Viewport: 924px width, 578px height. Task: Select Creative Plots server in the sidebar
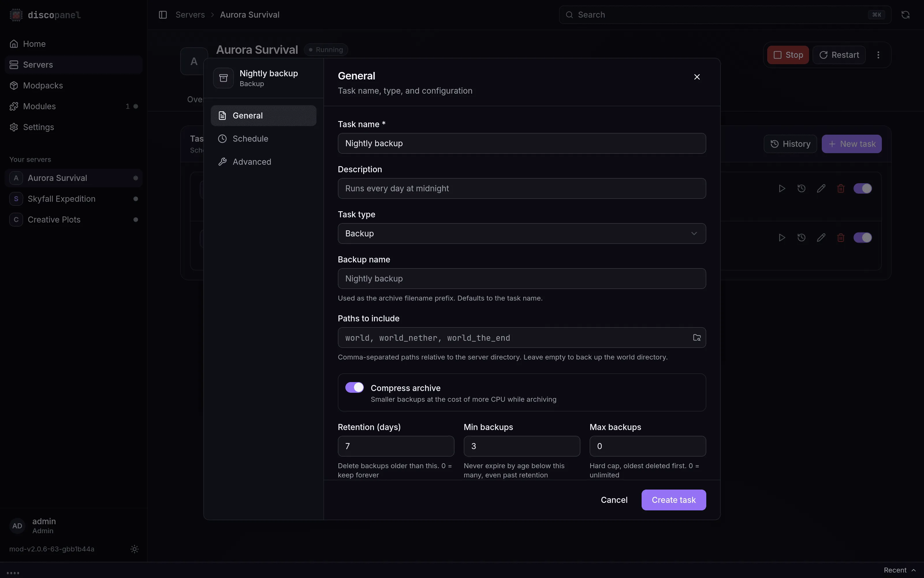[x=74, y=220]
